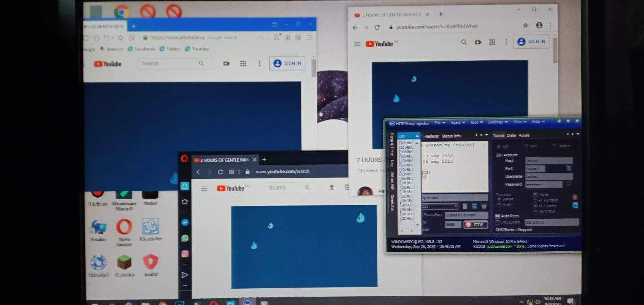Open the Amazon bookmark in UC Browser
The height and width of the screenshot is (305, 644).
tap(112, 49)
